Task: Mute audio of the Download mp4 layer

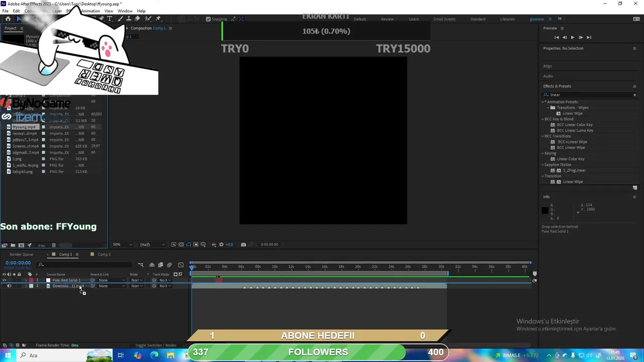Action: [x=9, y=286]
